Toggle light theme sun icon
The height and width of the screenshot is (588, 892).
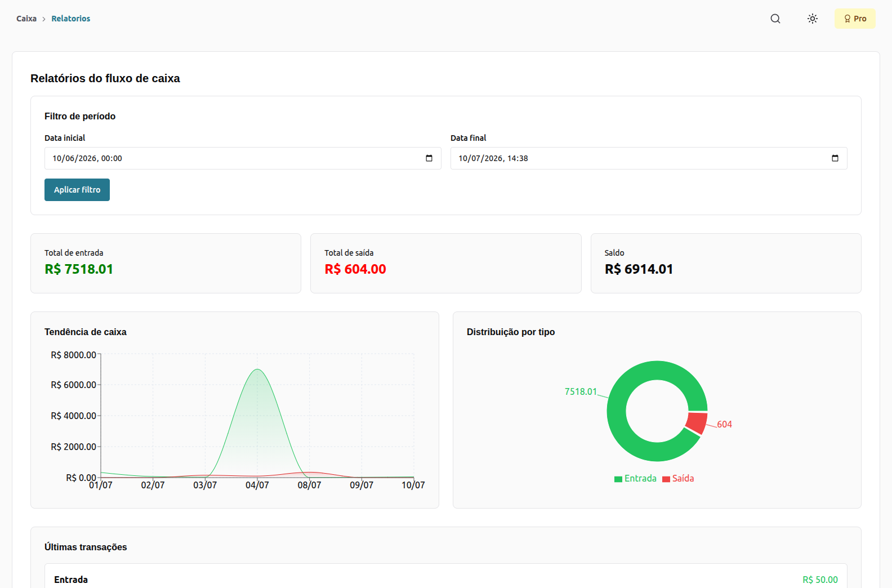coord(813,19)
